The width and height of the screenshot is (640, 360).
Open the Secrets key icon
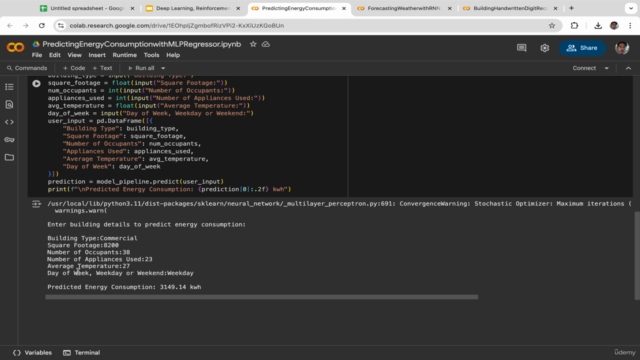pos(9,140)
